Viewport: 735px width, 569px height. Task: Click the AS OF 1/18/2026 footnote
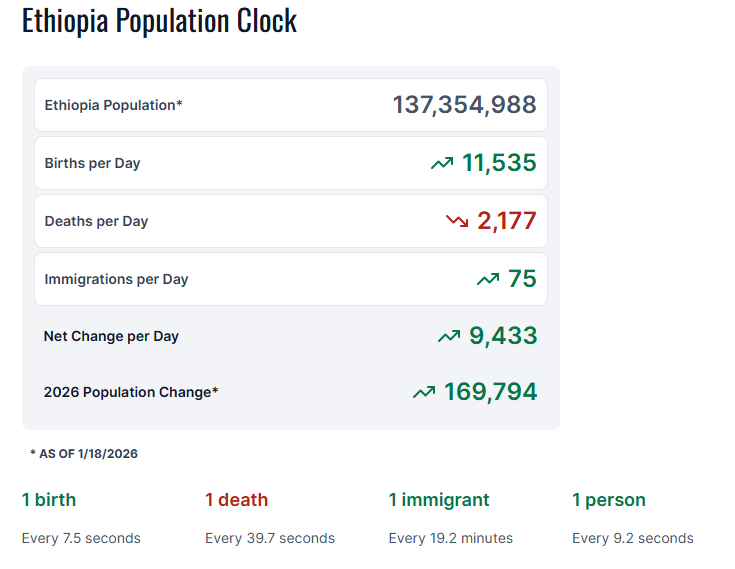click(84, 454)
